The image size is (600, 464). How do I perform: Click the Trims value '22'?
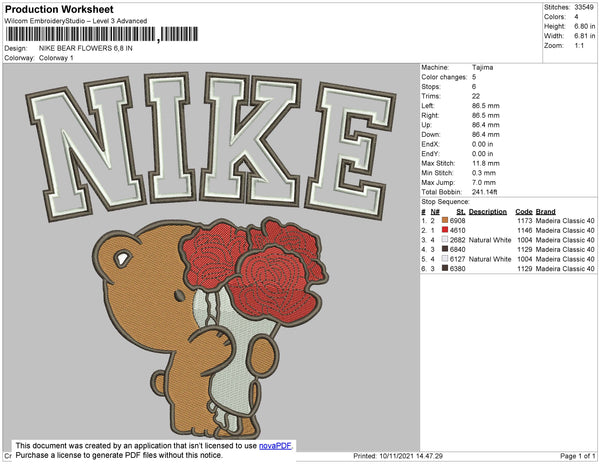[476, 96]
